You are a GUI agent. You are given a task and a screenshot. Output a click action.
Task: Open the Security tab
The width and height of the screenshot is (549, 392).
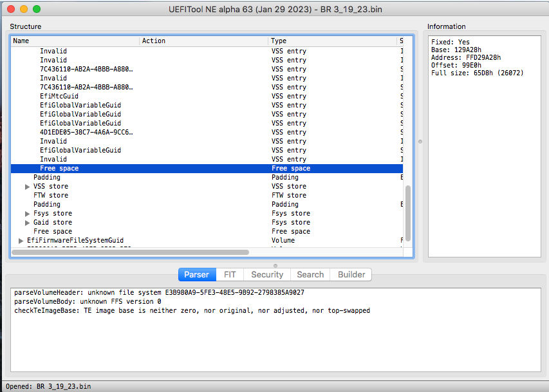point(267,275)
